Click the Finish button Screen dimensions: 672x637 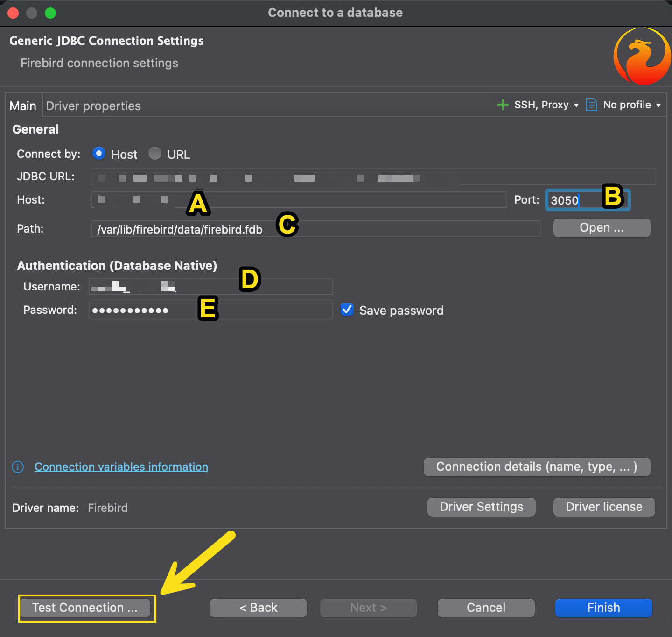coord(603,608)
